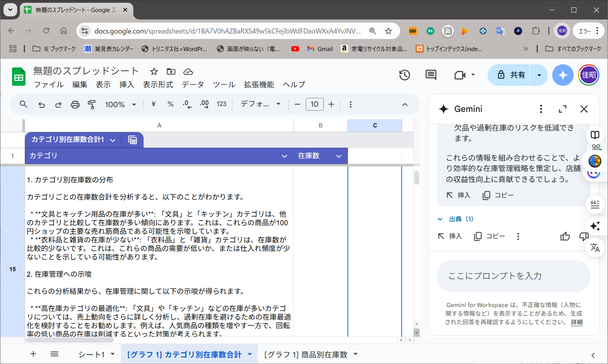Open the カテゴリ column filter dropdown

(284, 156)
